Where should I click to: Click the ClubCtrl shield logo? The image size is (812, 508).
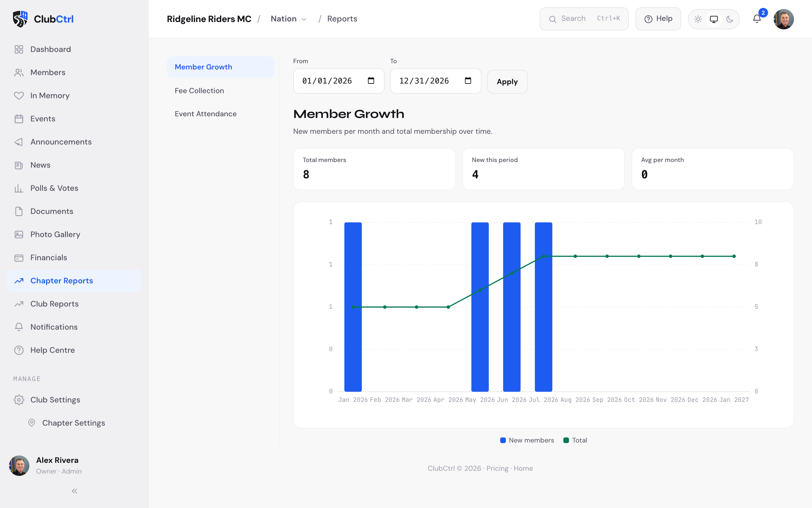(20, 19)
